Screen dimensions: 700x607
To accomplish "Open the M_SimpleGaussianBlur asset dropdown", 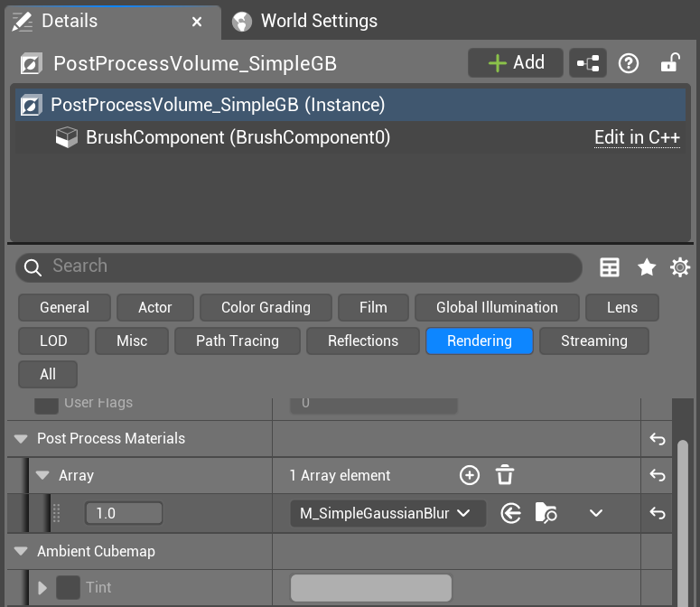I will 388,513.
